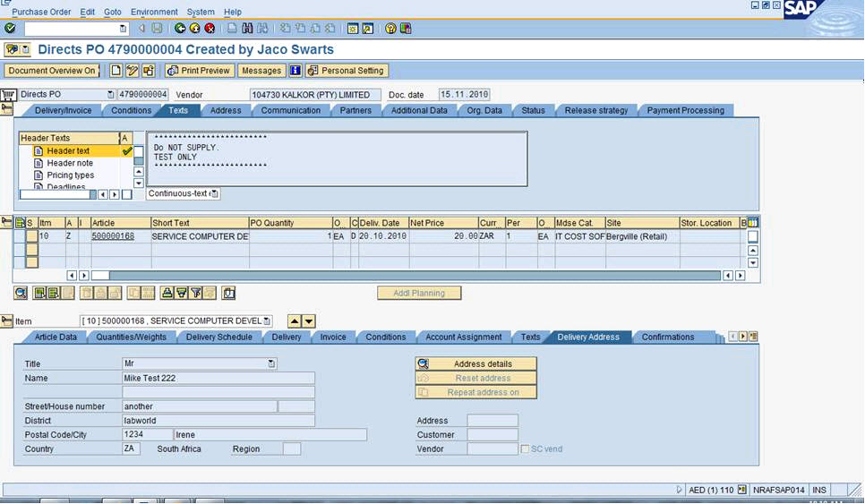Click the Messages button
This screenshot has width=865, height=504.
pos(261,71)
